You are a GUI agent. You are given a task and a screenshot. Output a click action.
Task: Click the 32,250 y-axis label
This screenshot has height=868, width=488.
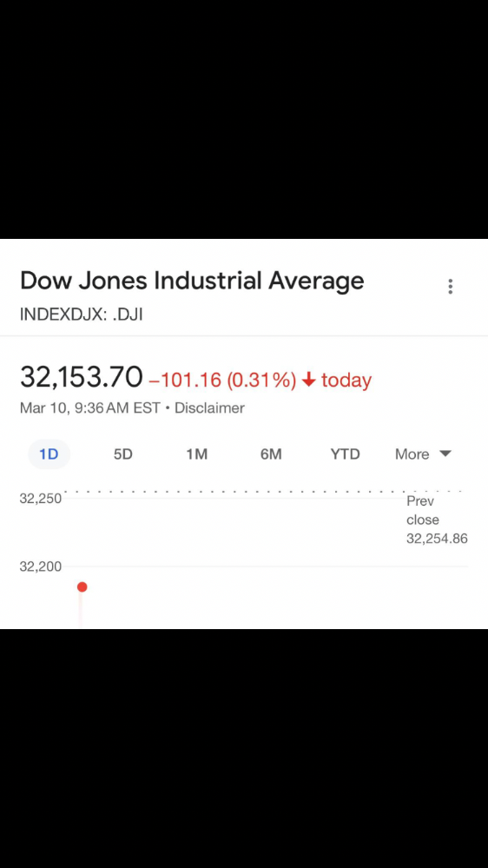pos(41,498)
